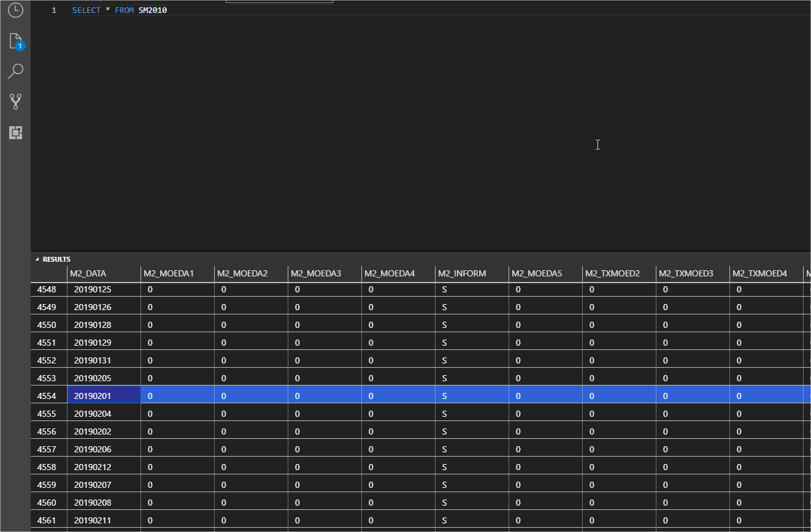Open the Explorer showing one unsaved file
Screen dimensions: 811x532
15,40
